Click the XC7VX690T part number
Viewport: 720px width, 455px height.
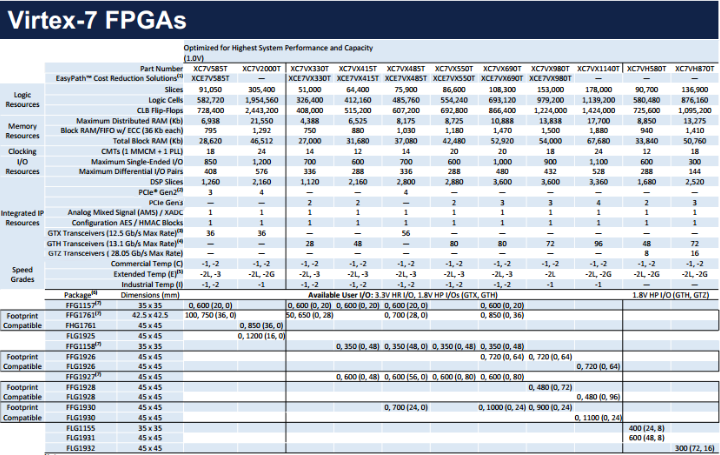[x=502, y=68]
